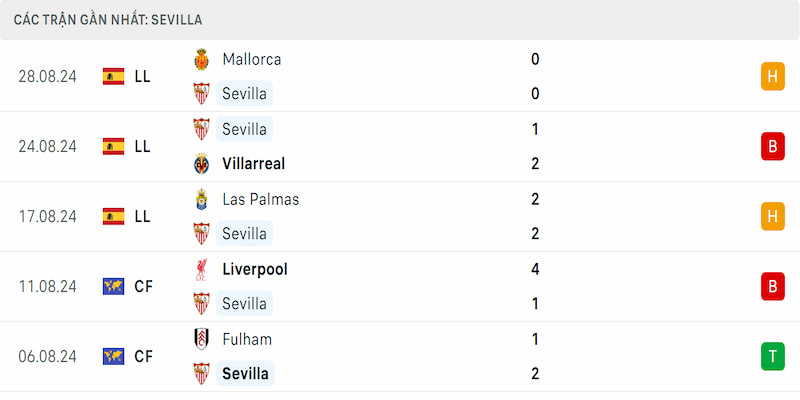Image resolution: width=800 pixels, height=400 pixels.
Task: Click the orange H badge for Mallorca match
Action: [773, 77]
